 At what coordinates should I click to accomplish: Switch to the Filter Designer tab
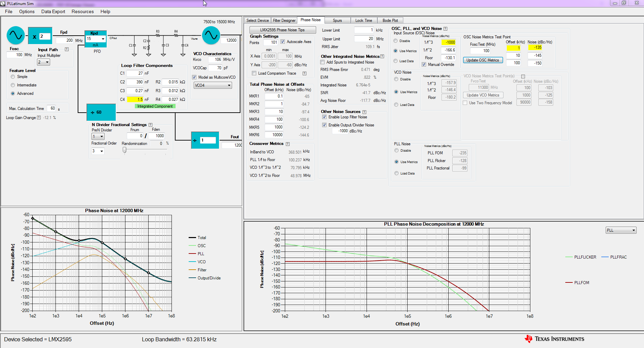coord(284,21)
